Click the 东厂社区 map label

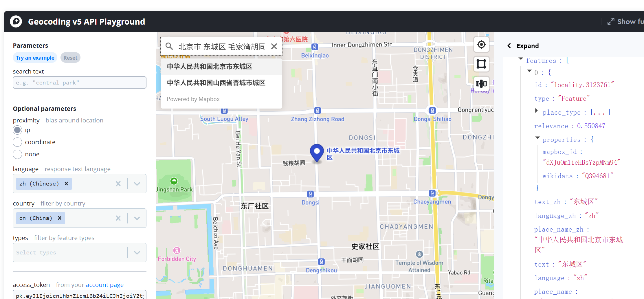click(x=255, y=206)
